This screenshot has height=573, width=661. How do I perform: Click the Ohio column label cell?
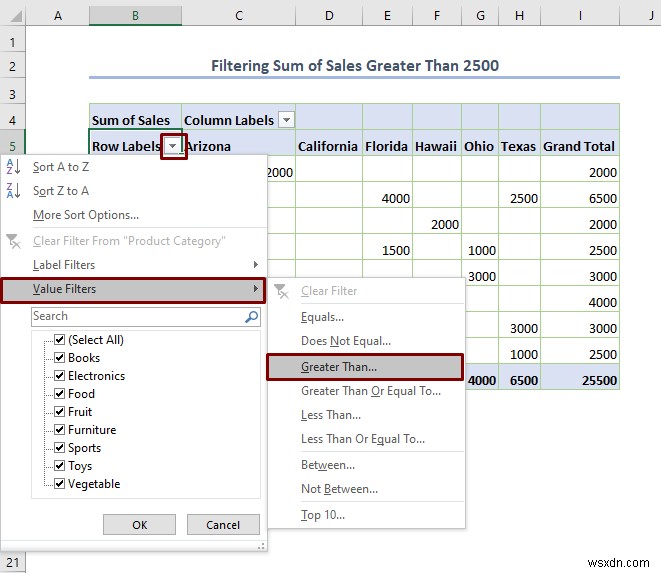pos(480,143)
